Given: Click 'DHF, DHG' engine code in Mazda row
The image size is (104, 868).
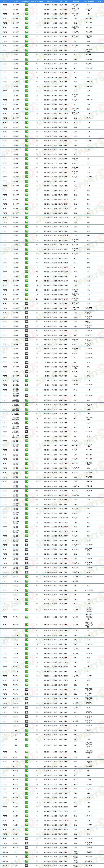Looking at the screenshot, I should click(89, 861).
